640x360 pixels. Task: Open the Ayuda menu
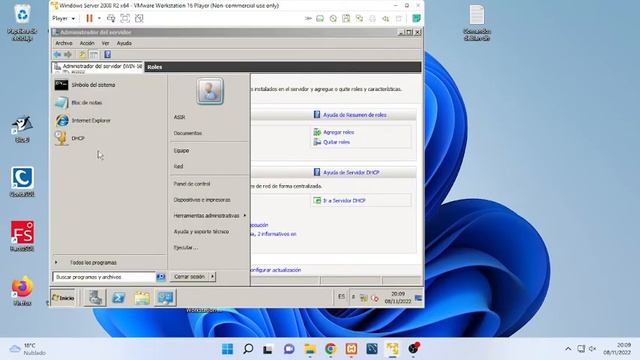[x=124, y=43]
